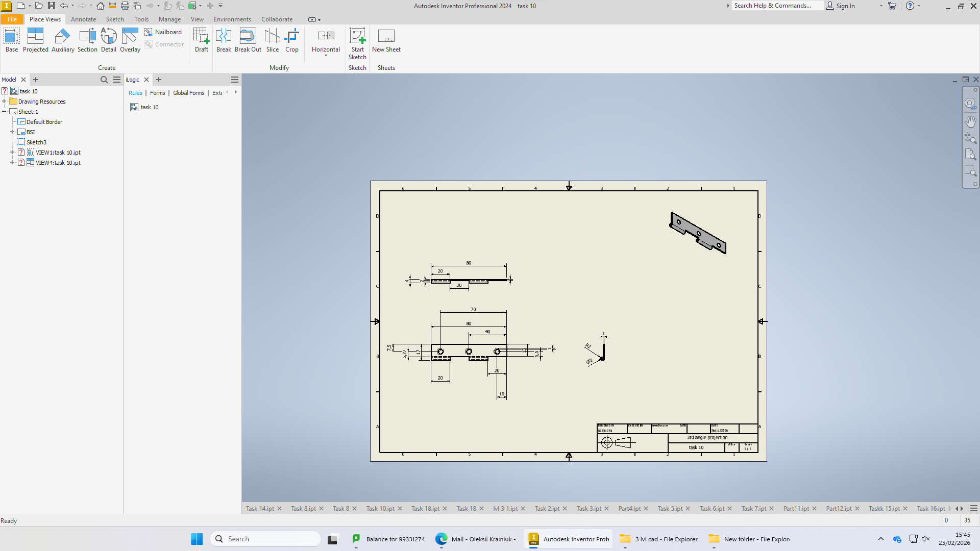The image size is (980, 551).
Task: Click the Help question mark icon
Action: pyautogui.click(x=910, y=6)
